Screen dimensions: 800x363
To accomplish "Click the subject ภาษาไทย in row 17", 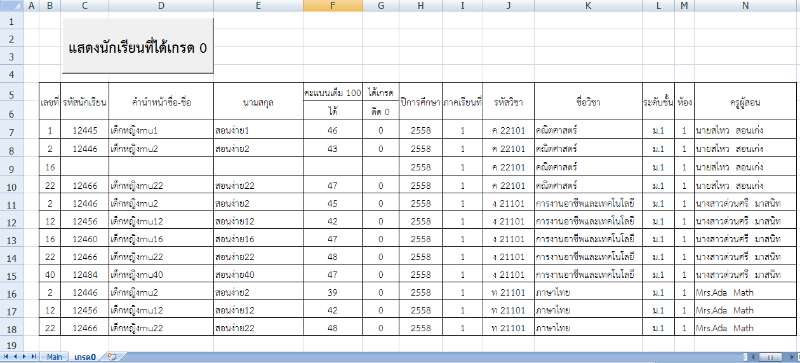I will click(588, 310).
